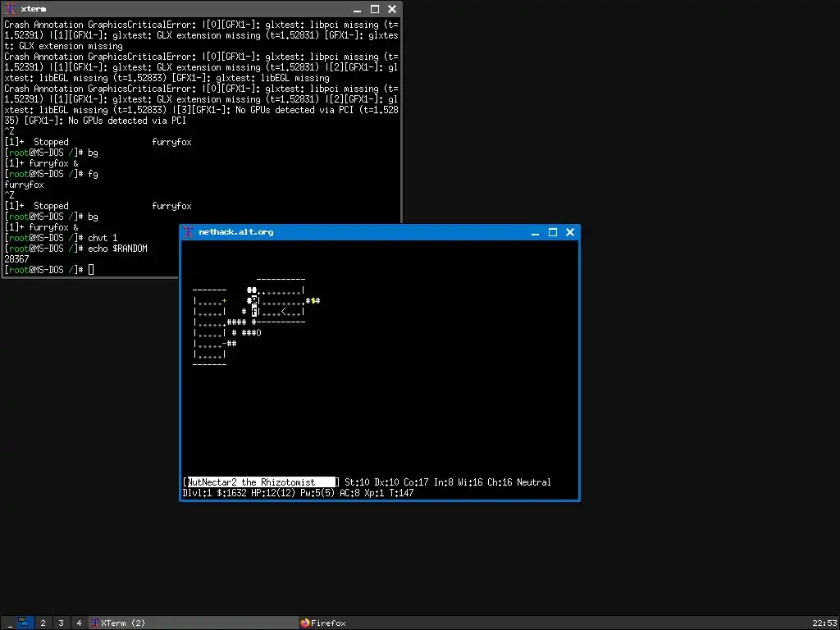The height and width of the screenshot is (630, 840).
Task: Click the 'AC:8' status in nethack
Action: (349, 493)
